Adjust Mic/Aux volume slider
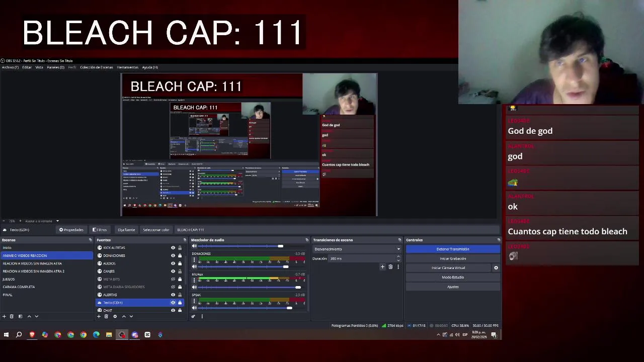The height and width of the screenshot is (362, 644). 298,287
